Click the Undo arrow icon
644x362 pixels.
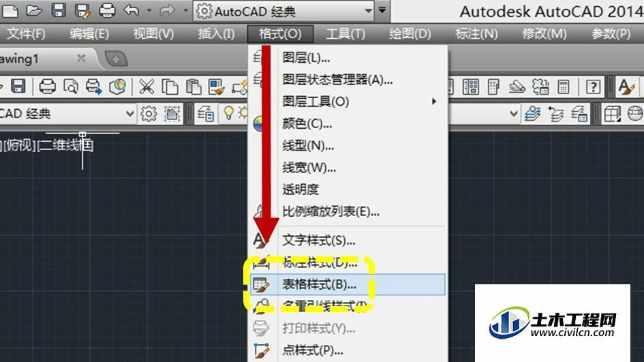(x=132, y=10)
